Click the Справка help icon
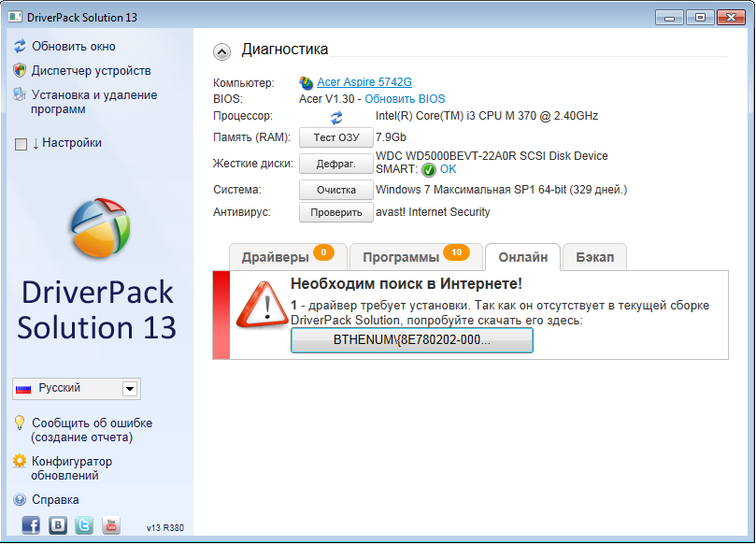 click(x=20, y=500)
